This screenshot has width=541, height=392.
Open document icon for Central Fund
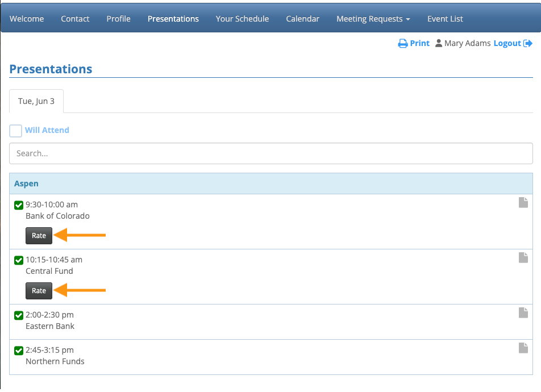point(523,258)
